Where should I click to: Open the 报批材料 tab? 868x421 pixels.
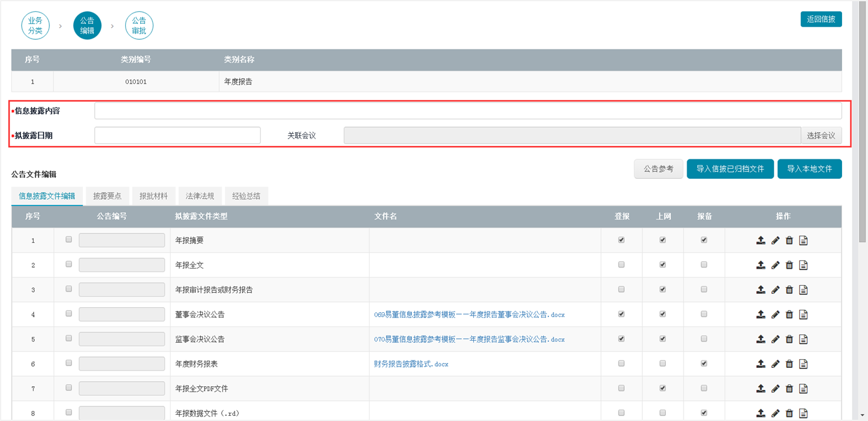pyautogui.click(x=154, y=196)
